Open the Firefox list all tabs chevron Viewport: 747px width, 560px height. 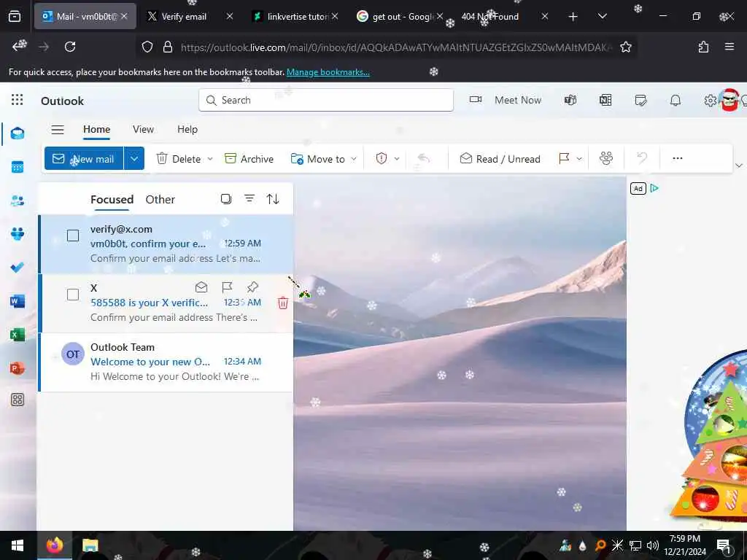coord(602,16)
